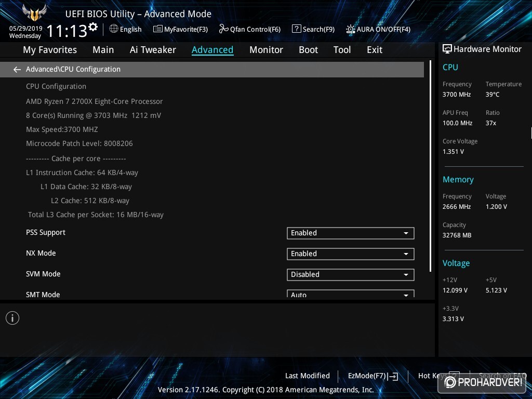Screen dimensions: 532x399
Task: Click the Hardware Monitor display icon
Action: [x=447, y=49]
